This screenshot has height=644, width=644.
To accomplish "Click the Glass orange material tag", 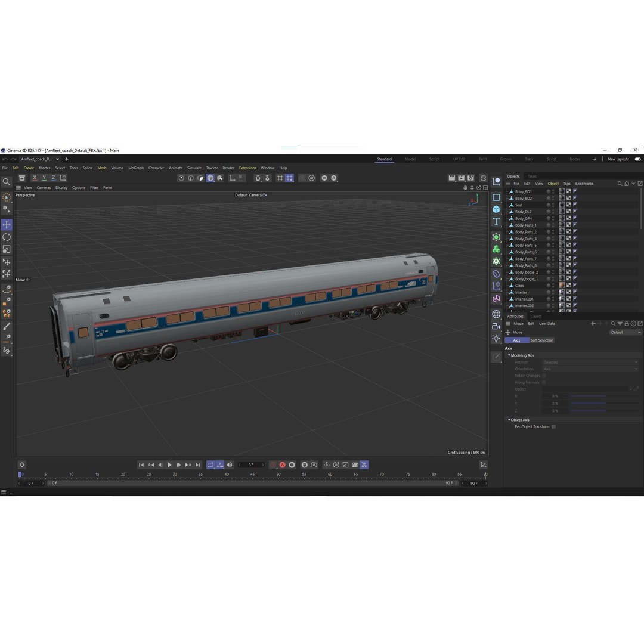I will click(562, 286).
